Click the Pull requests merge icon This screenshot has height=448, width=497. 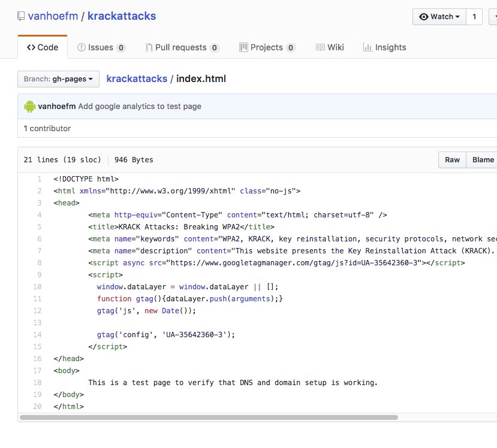tap(149, 47)
